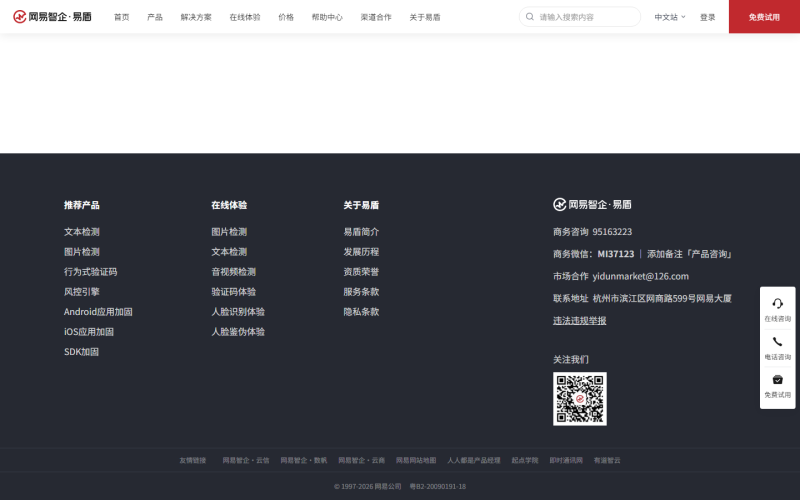Open the 网易智企·云信 friendly link

point(246,460)
